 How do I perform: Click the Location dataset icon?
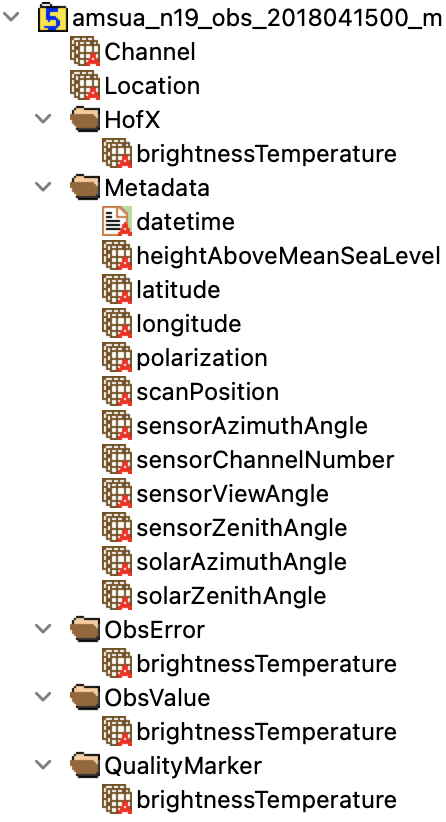(x=84, y=86)
